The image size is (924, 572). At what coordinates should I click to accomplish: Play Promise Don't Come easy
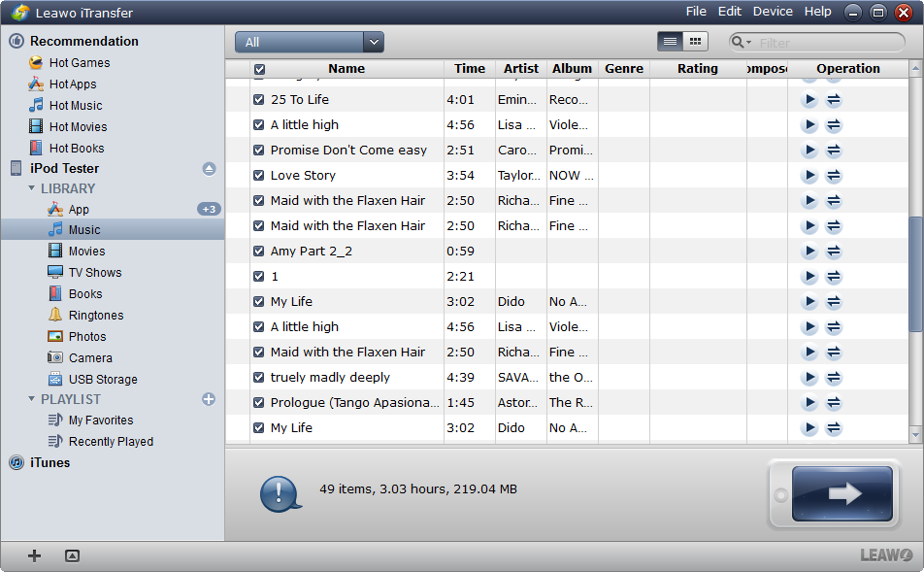809,150
